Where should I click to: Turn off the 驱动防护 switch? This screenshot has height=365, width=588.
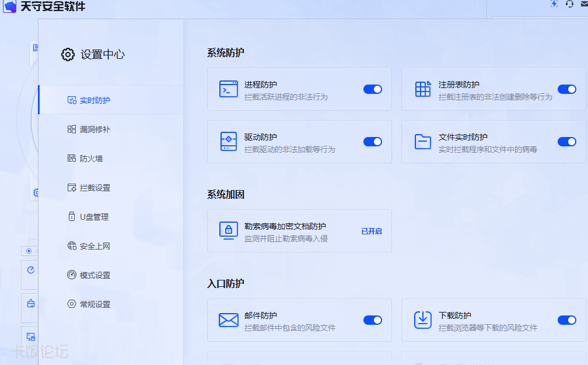click(372, 142)
